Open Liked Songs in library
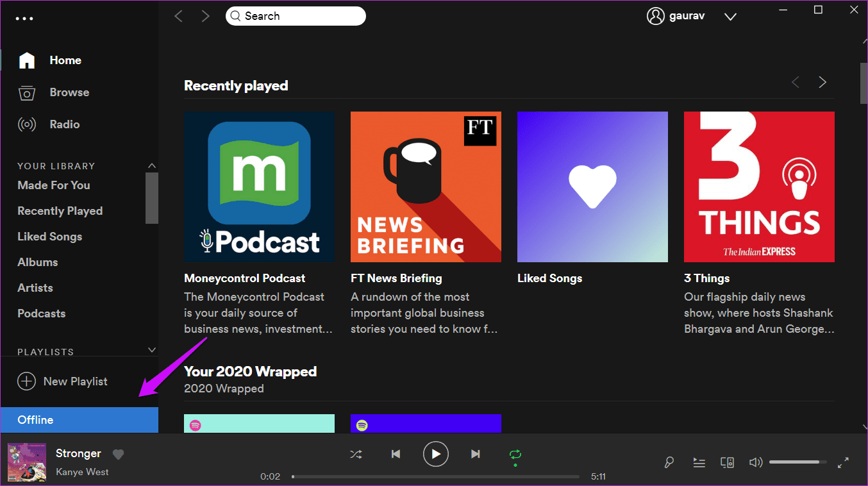The image size is (868, 486). point(50,237)
